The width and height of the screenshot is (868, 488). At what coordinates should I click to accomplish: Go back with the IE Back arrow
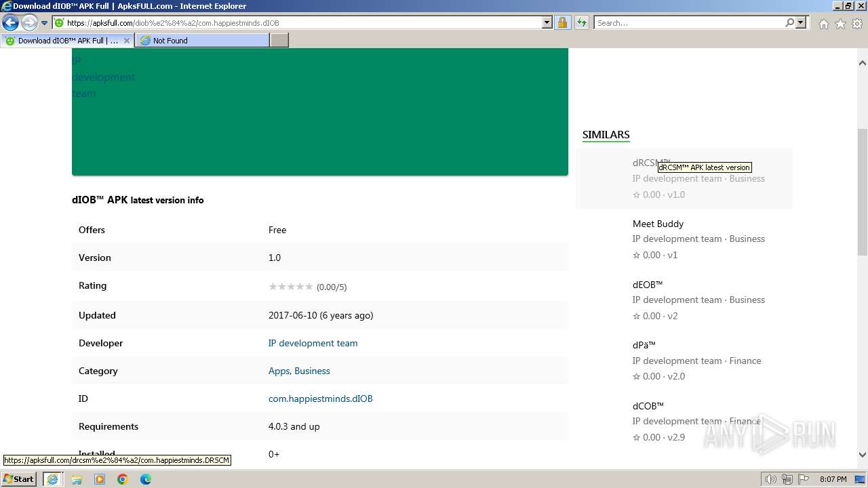(x=10, y=22)
